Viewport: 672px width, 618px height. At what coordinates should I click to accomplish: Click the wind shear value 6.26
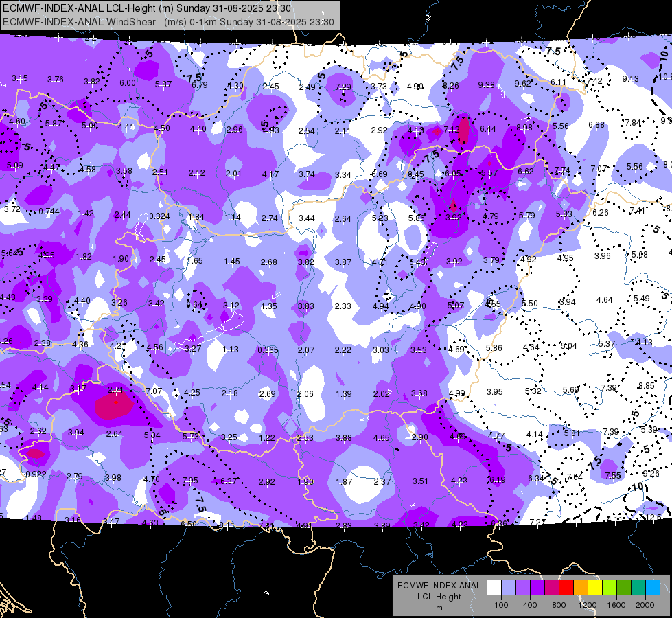pos(601,212)
